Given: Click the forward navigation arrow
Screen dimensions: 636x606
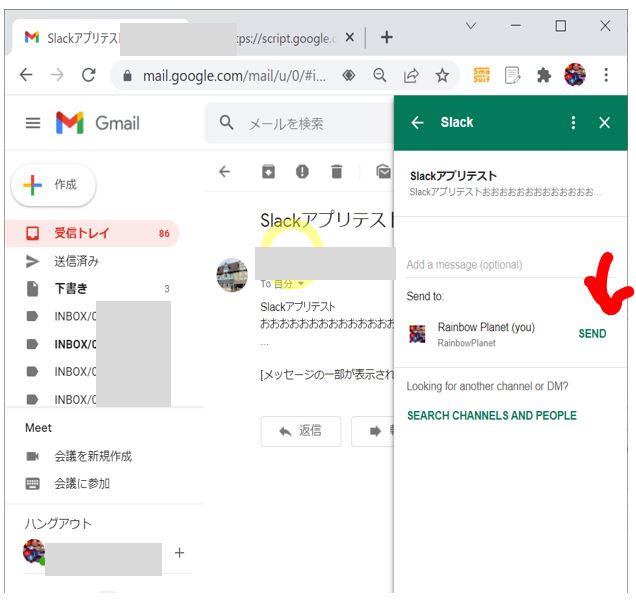Looking at the screenshot, I should [x=57, y=75].
